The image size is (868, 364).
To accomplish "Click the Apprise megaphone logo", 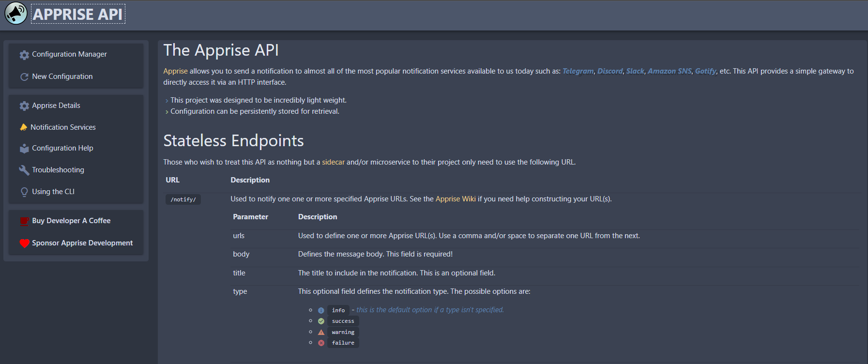I will click(15, 14).
